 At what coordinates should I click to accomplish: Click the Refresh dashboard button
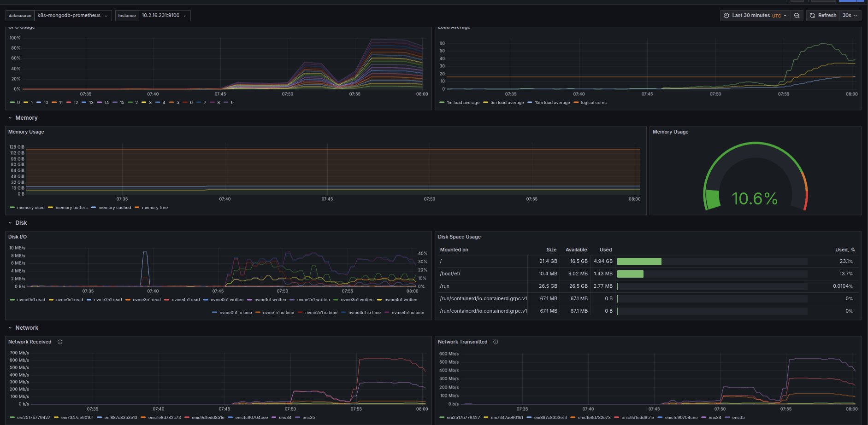click(x=823, y=16)
